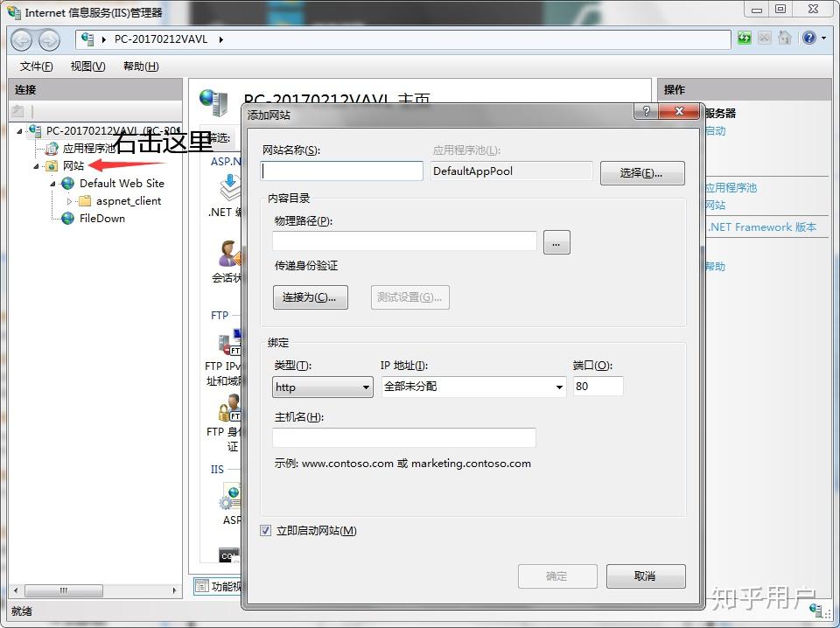Click the aspnet_client folder icon
The height and width of the screenshot is (628, 840).
[x=85, y=201]
